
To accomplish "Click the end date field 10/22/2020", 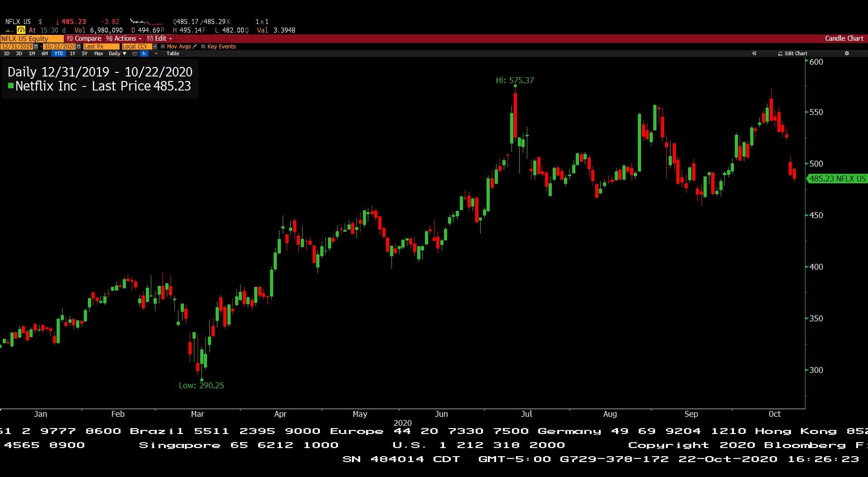I will 59,47.
